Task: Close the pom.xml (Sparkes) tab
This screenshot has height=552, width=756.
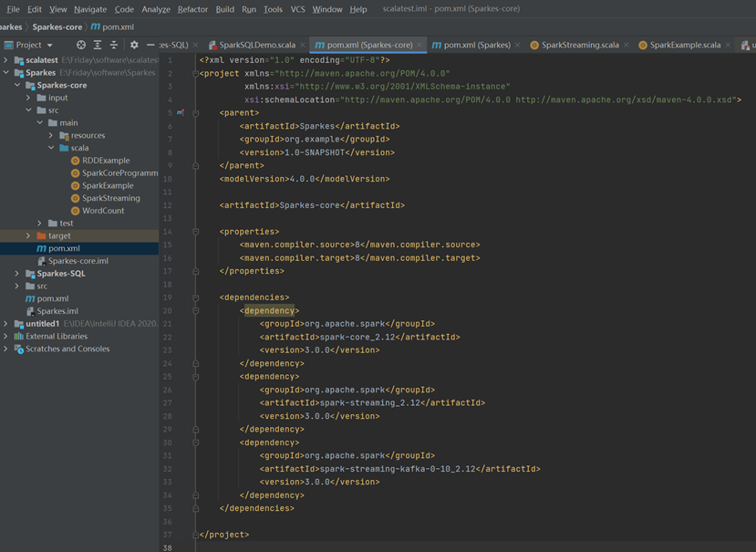Action: tap(517, 45)
